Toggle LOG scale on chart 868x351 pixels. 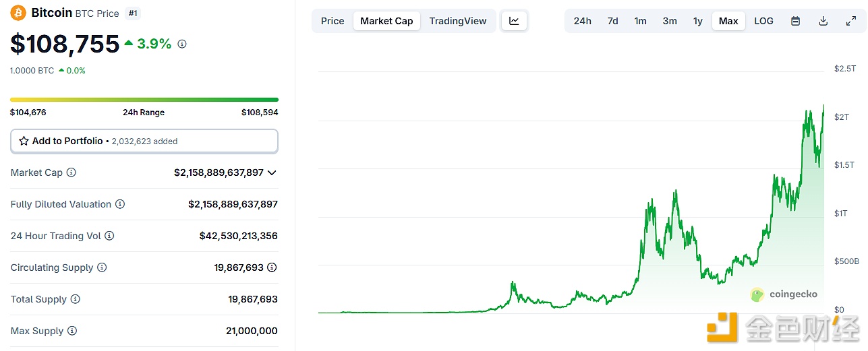pyautogui.click(x=763, y=21)
